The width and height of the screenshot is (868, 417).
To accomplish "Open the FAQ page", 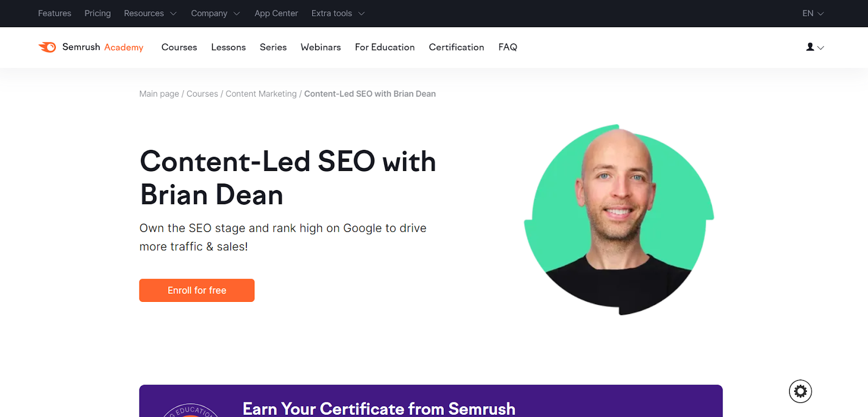I will click(508, 47).
